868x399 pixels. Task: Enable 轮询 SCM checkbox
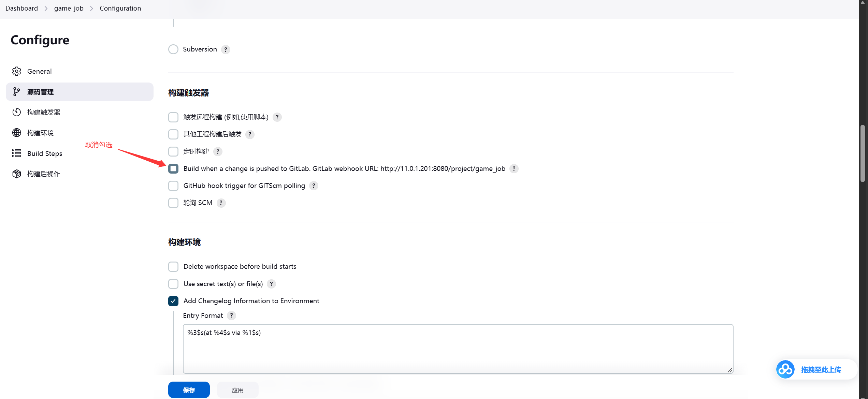tap(173, 203)
